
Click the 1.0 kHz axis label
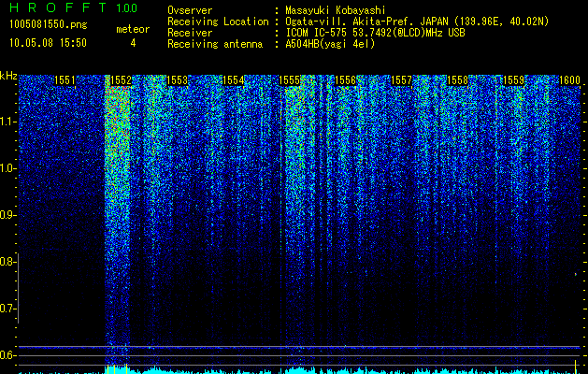point(7,168)
